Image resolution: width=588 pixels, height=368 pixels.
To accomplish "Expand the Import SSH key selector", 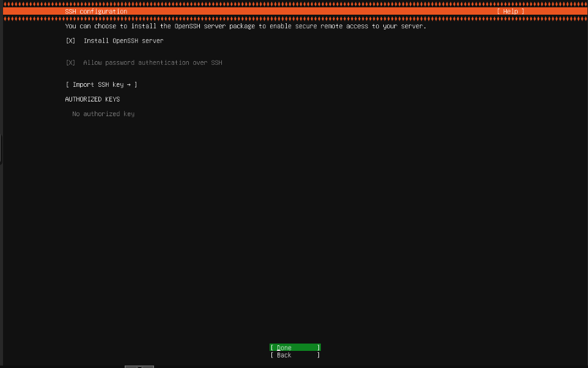I will 101,84.
